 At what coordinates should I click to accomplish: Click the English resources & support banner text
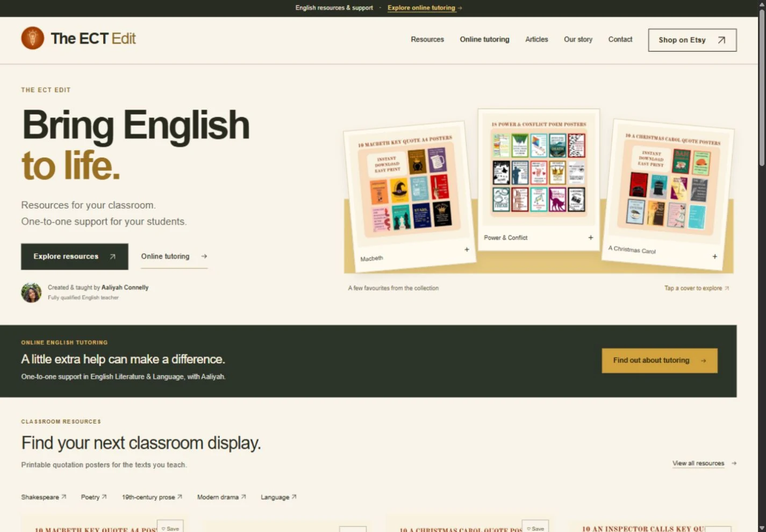click(x=334, y=8)
